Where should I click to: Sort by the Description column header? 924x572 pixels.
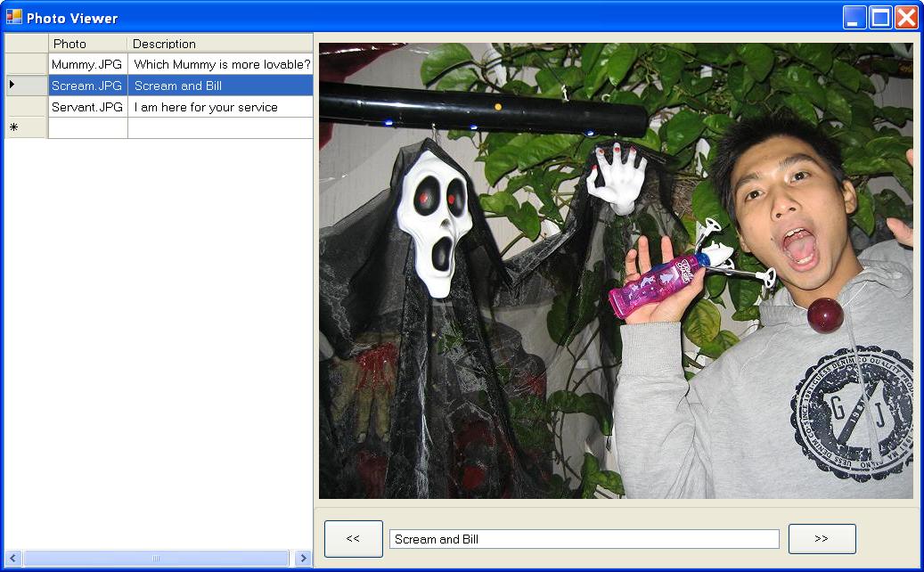pyautogui.click(x=220, y=44)
